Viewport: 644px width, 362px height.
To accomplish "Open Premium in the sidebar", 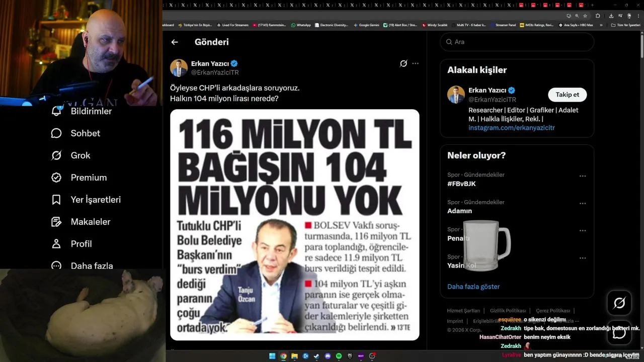I will [x=79, y=177].
